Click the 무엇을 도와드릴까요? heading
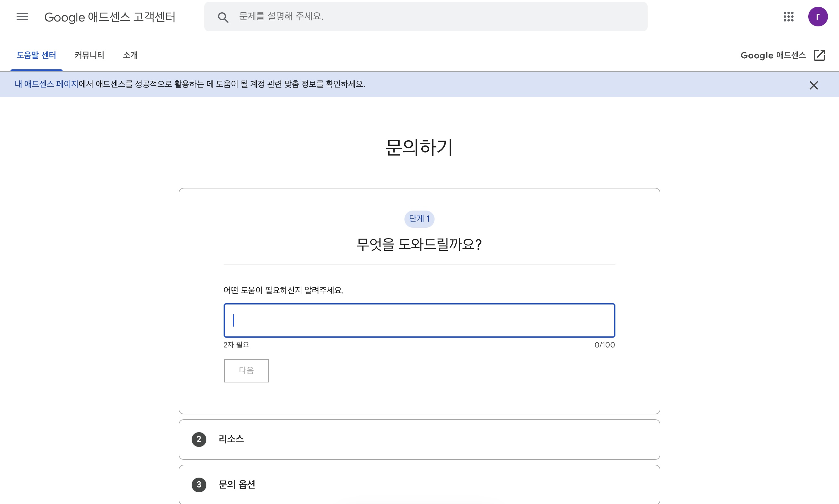839x504 pixels. (x=419, y=244)
